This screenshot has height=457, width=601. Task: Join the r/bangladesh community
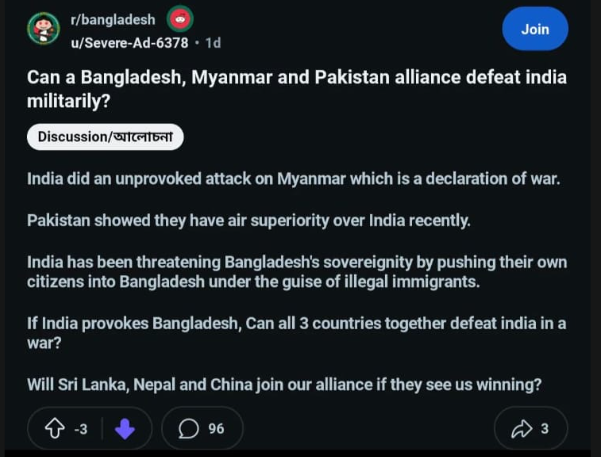pyautogui.click(x=535, y=29)
